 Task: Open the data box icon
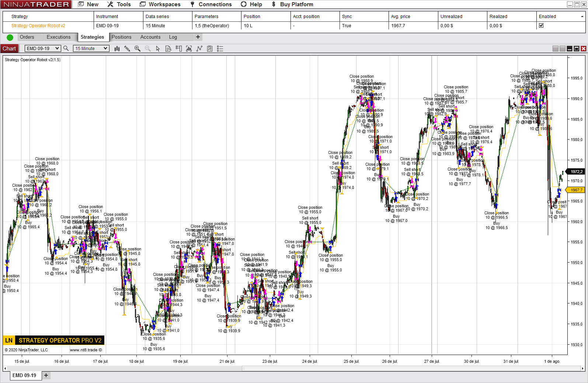tap(168, 49)
